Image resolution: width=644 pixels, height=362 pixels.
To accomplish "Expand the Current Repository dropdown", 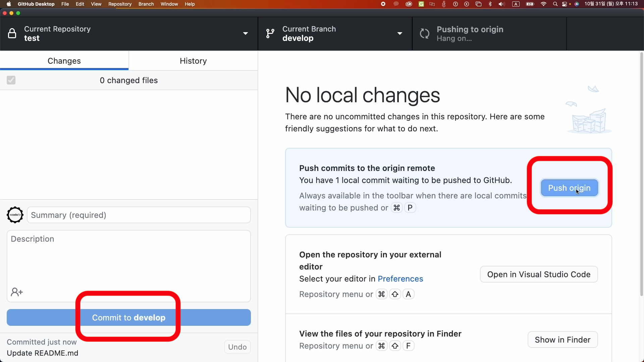I will pos(245,34).
